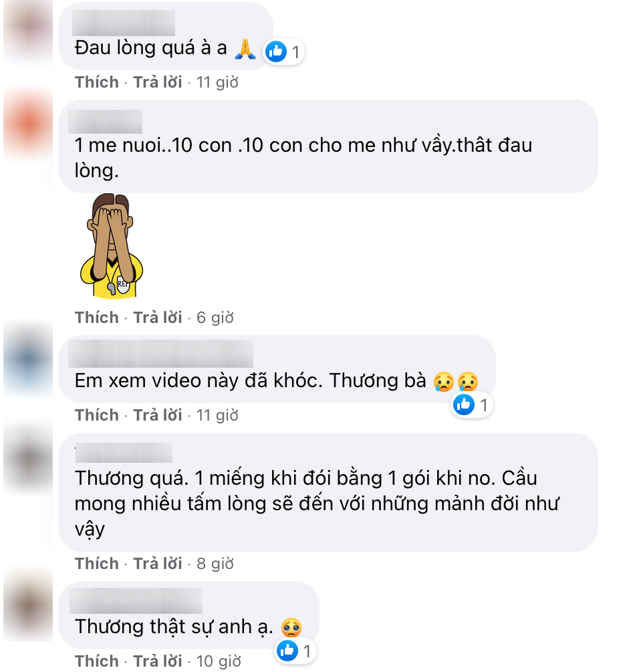Like the 'Thương quá. 1 miếng' comment

click(97, 563)
